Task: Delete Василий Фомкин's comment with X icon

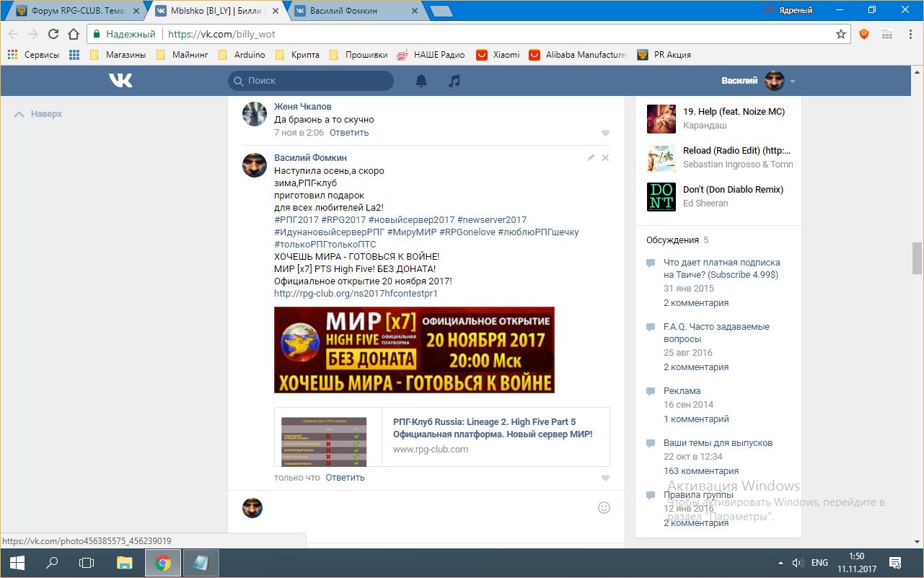Action: pyautogui.click(x=605, y=157)
